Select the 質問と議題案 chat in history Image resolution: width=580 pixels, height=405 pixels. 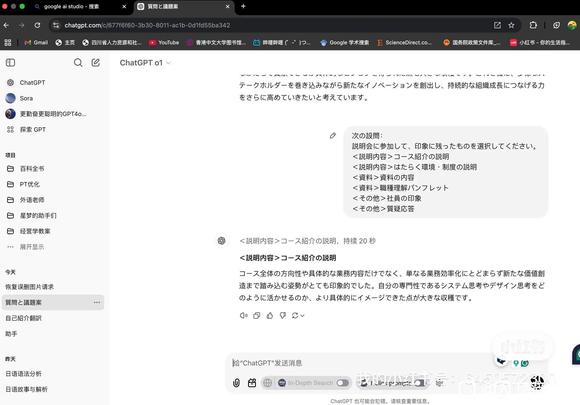click(x=53, y=303)
